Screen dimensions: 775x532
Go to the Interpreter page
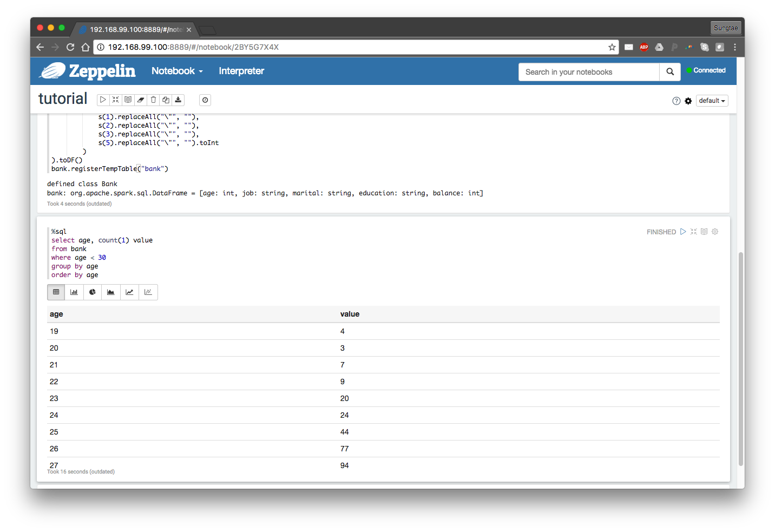[241, 71]
